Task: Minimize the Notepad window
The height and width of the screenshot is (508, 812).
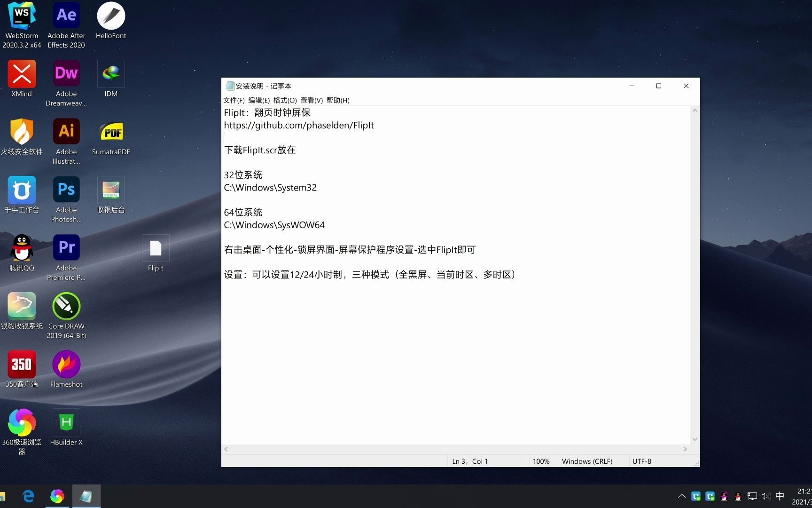Action: [632, 86]
